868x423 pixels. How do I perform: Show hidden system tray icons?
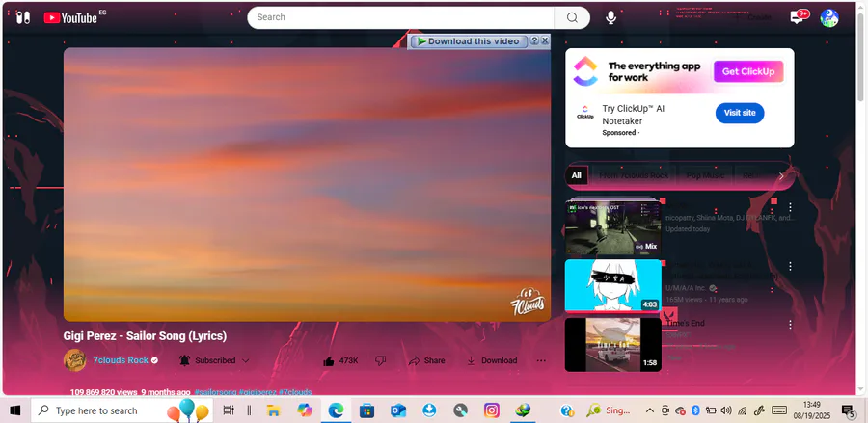point(650,410)
